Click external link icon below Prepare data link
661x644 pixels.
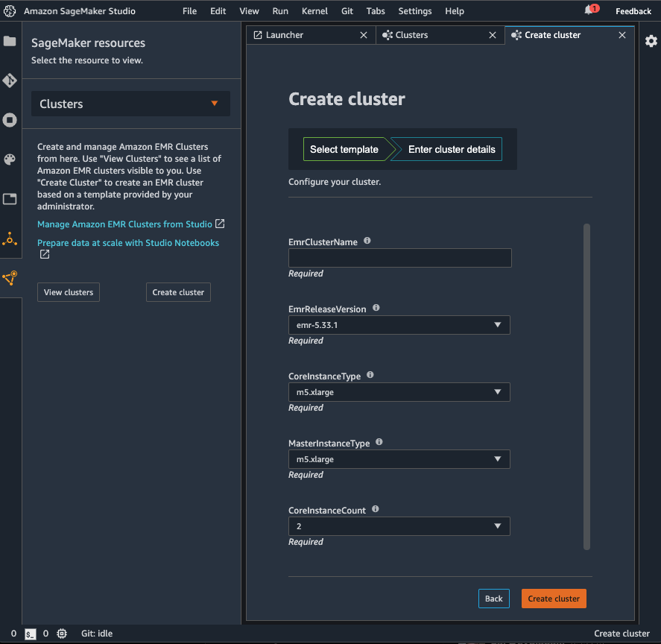[45, 254]
